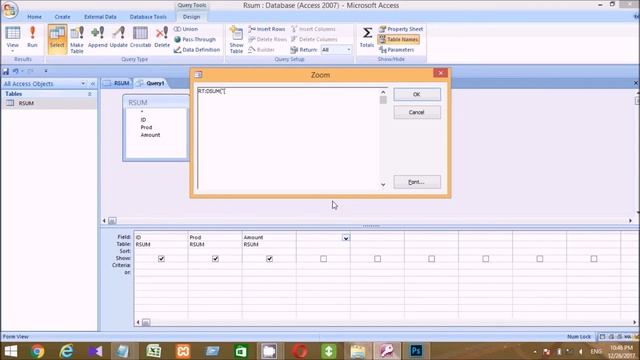The height and width of the screenshot is (360, 640).
Task: Choose the Delete query icon
Action: pos(162,37)
